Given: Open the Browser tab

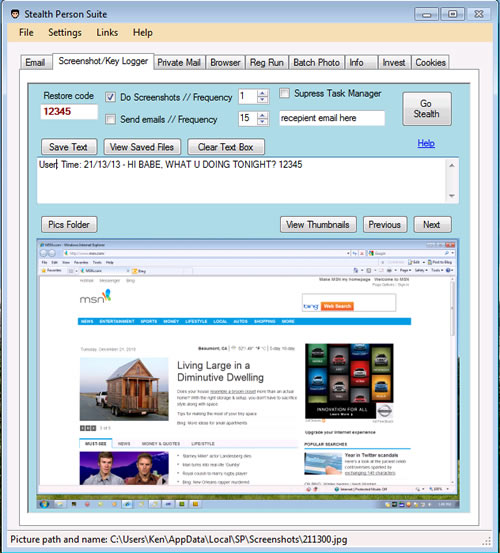Looking at the screenshot, I should point(225,62).
